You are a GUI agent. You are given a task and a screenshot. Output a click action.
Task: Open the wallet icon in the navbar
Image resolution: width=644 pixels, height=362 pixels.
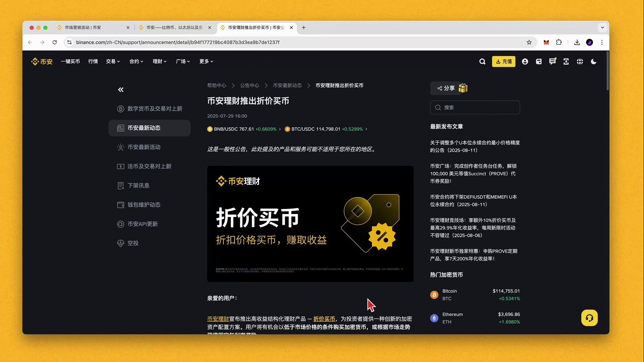click(x=538, y=61)
